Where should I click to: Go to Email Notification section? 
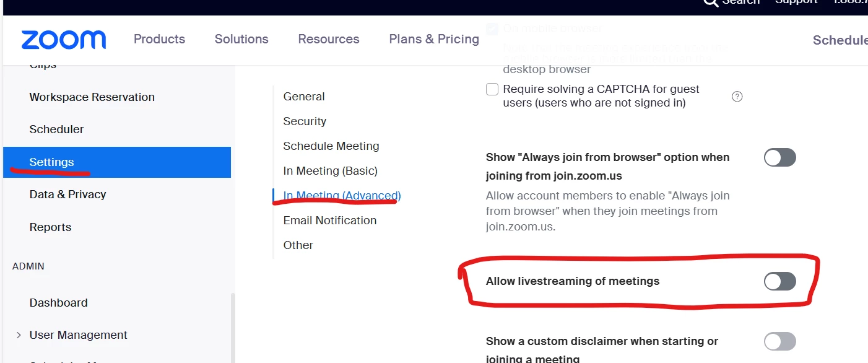point(329,221)
